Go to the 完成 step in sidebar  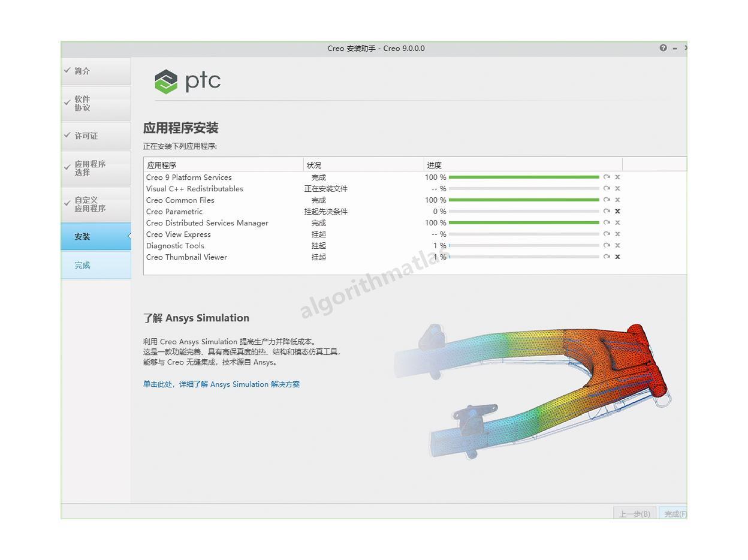click(x=96, y=265)
